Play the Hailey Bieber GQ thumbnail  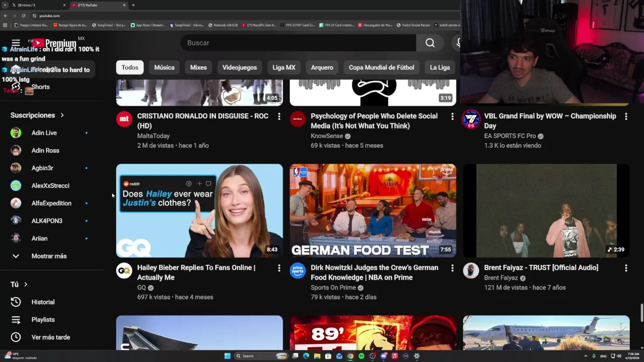(199, 211)
